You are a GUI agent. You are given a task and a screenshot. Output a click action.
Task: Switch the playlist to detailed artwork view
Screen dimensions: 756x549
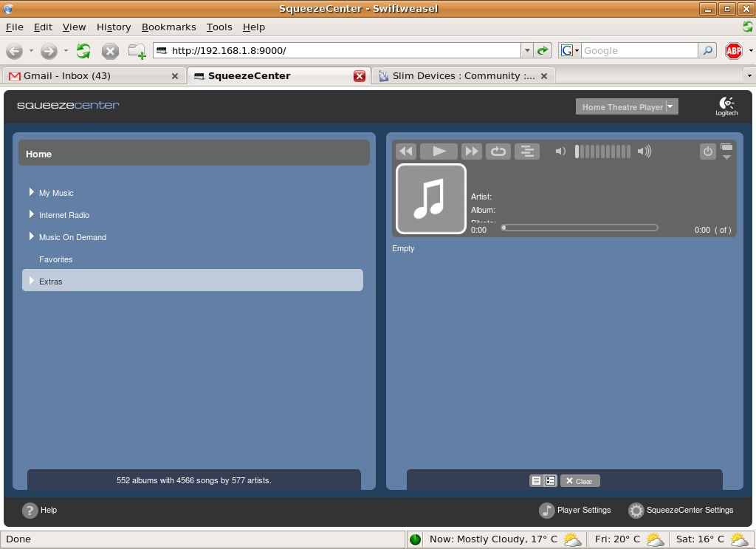click(x=550, y=481)
